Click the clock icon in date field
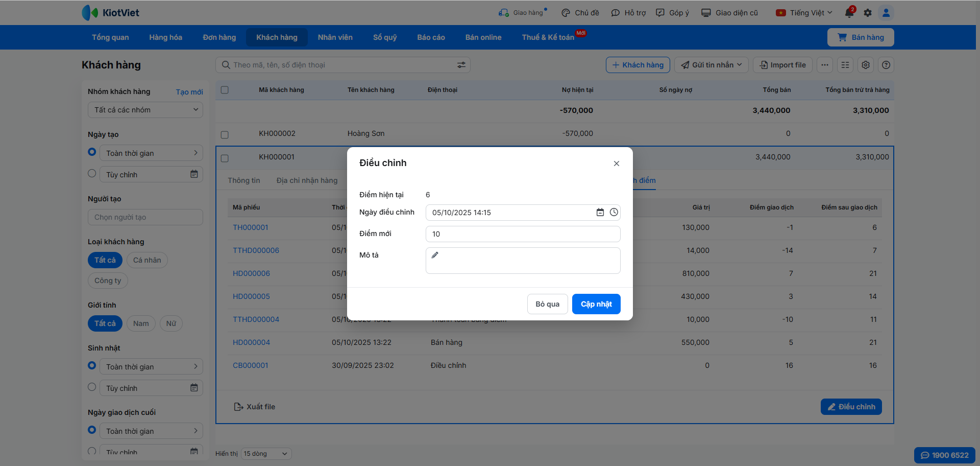Viewport: 980px width, 466px height. coord(614,213)
